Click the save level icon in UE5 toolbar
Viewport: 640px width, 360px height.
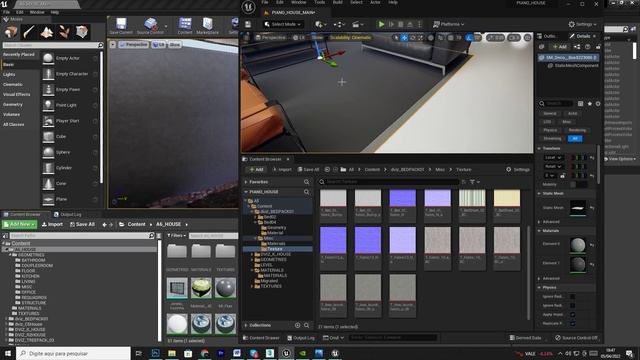pos(248,24)
